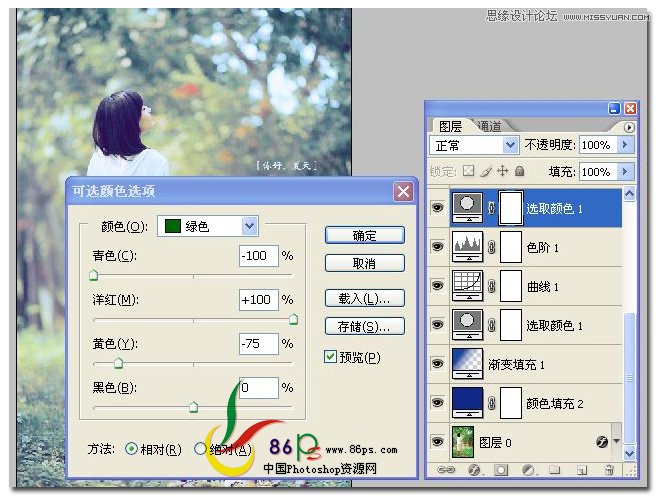Select the 绝对(A) method radio button
Screen dimensions: 660x500
[200, 449]
